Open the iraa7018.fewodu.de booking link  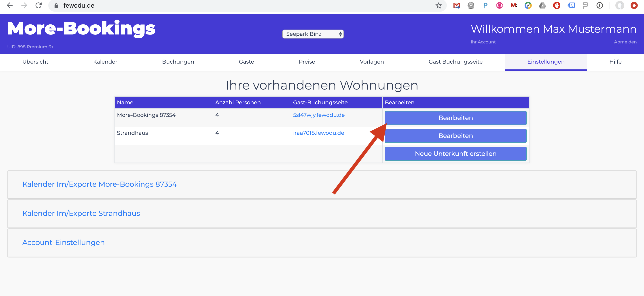[x=318, y=133]
